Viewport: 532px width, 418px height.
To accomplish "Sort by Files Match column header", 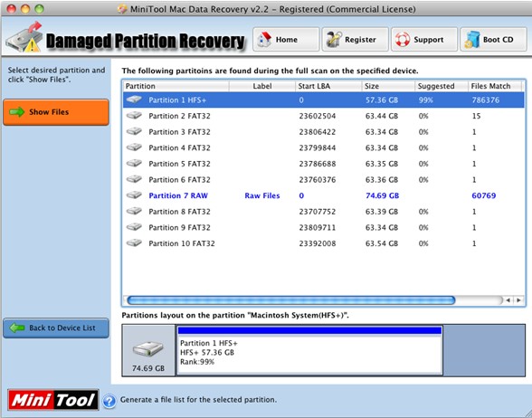I will tap(495, 86).
